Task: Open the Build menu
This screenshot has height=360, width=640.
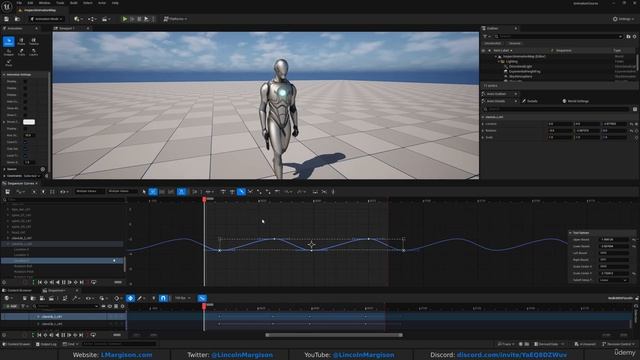Action: coord(73,3)
